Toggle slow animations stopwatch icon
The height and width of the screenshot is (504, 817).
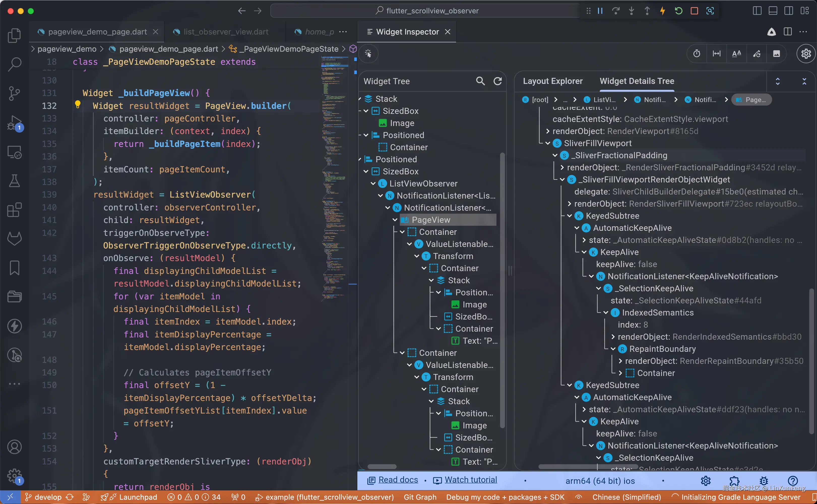click(697, 54)
